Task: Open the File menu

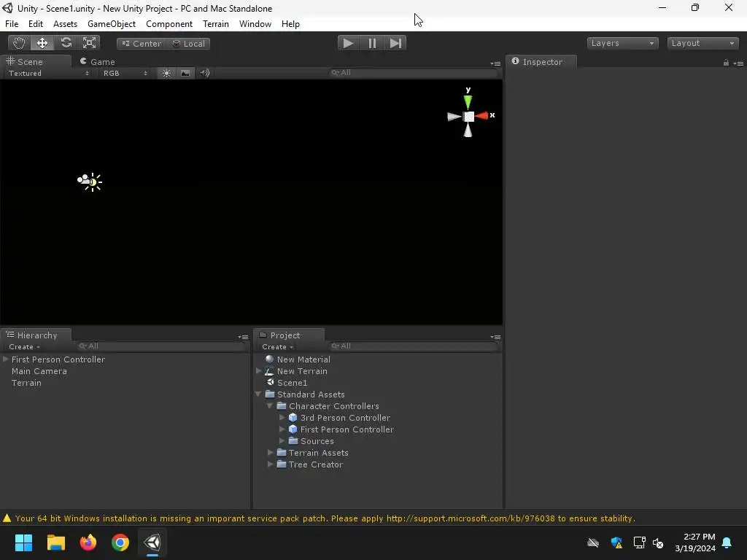Action: coord(12,24)
